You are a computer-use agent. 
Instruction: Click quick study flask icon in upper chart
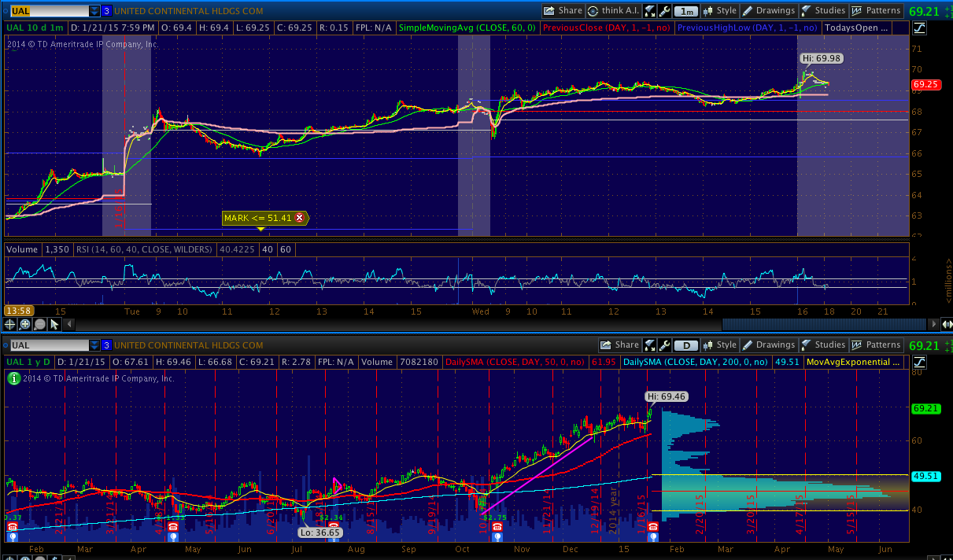pyautogui.click(x=650, y=11)
